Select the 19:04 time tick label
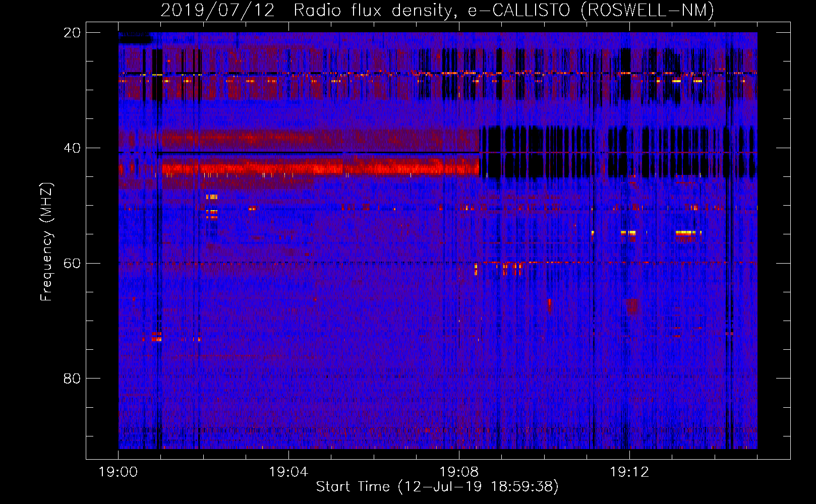 288,472
